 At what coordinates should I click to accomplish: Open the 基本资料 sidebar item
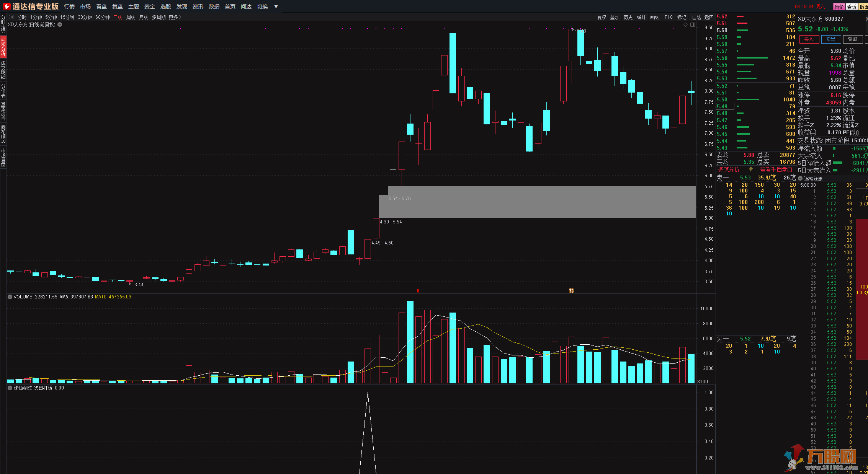3,111
